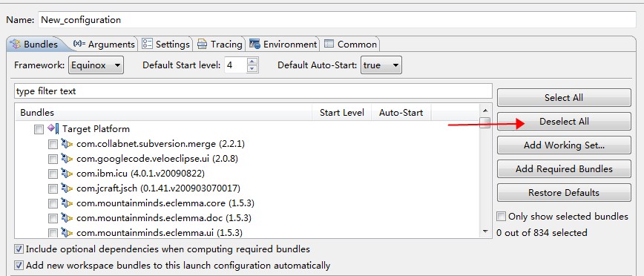Check the com.jcraft.jsch bundle checkbox
Screen dimensions: 644x276
[53, 189]
